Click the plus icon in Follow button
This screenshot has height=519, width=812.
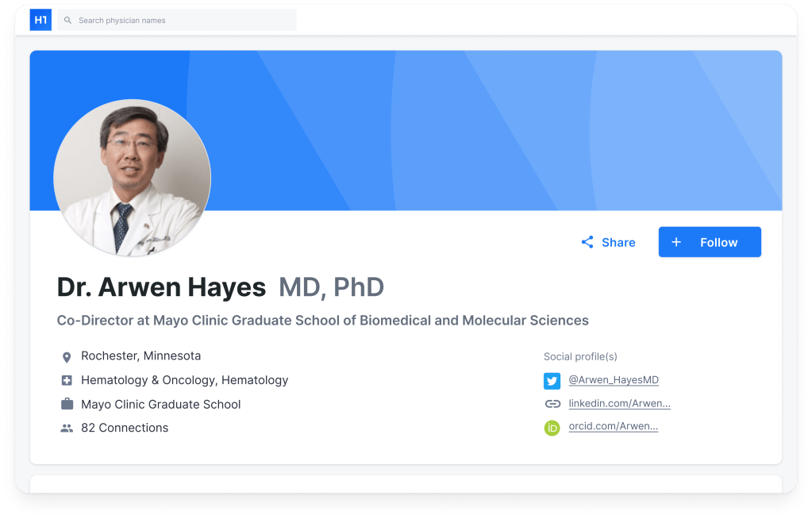point(675,242)
